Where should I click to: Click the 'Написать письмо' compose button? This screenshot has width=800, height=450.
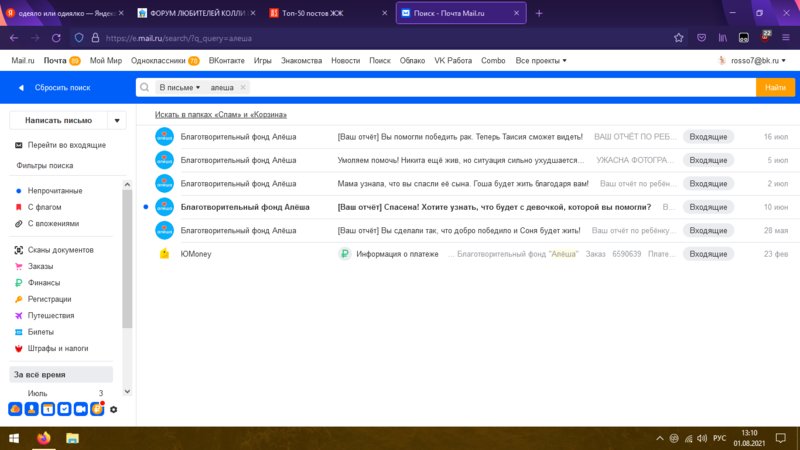(59, 120)
